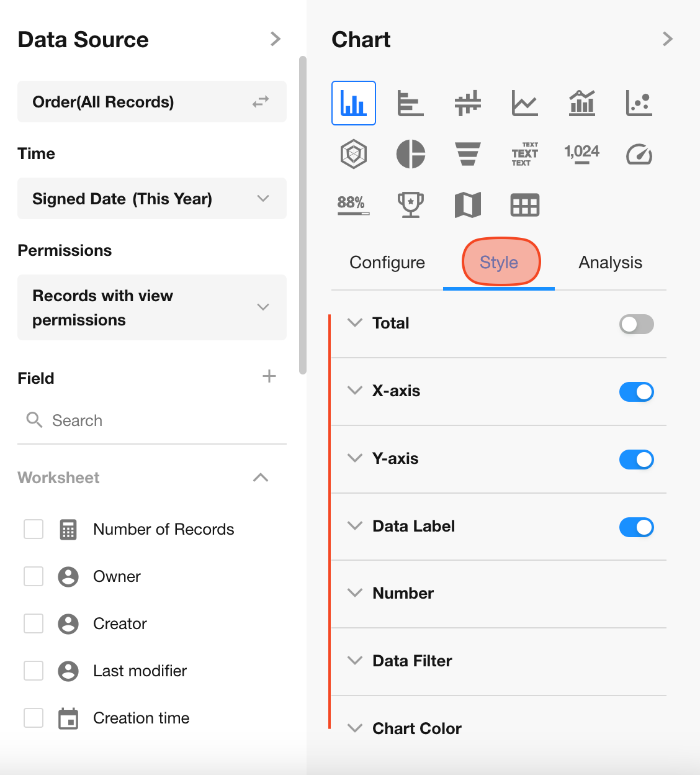
Task: Choose the line chart type
Action: (x=524, y=103)
